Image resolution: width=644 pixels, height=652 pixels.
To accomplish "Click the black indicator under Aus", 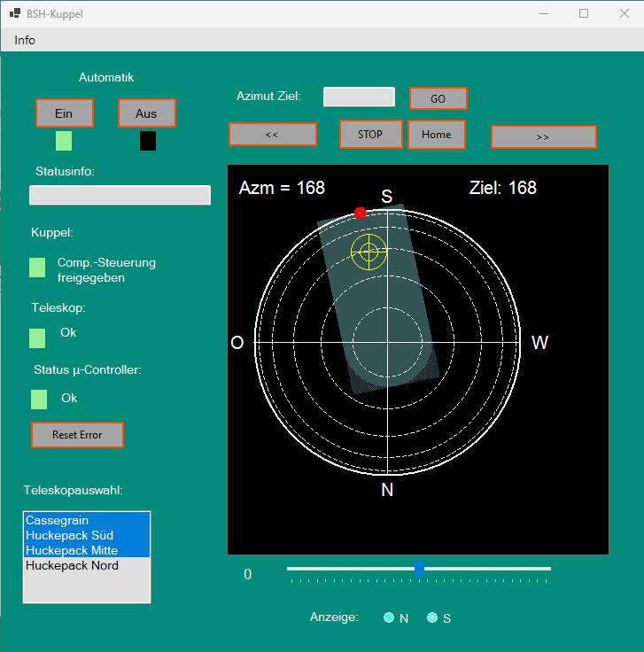I will (x=148, y=141).
